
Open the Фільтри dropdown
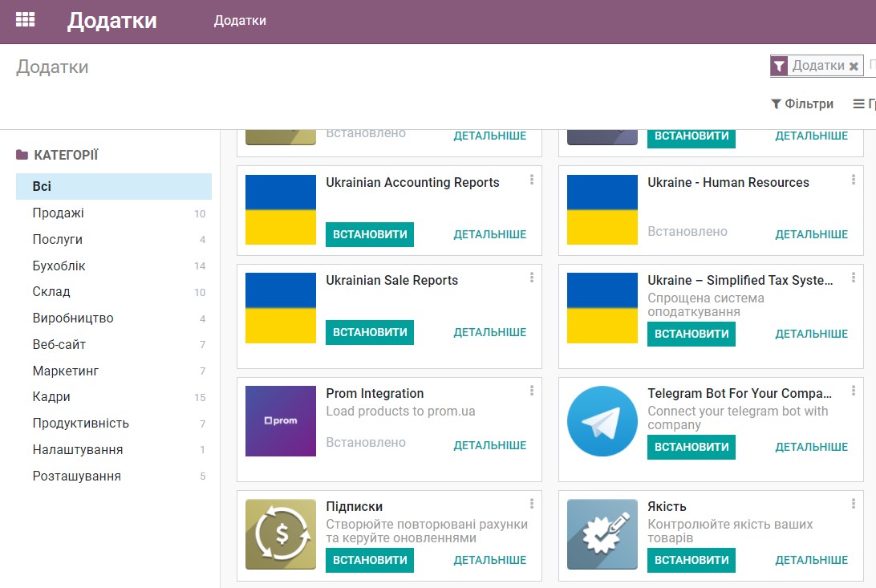pos(803,103)
